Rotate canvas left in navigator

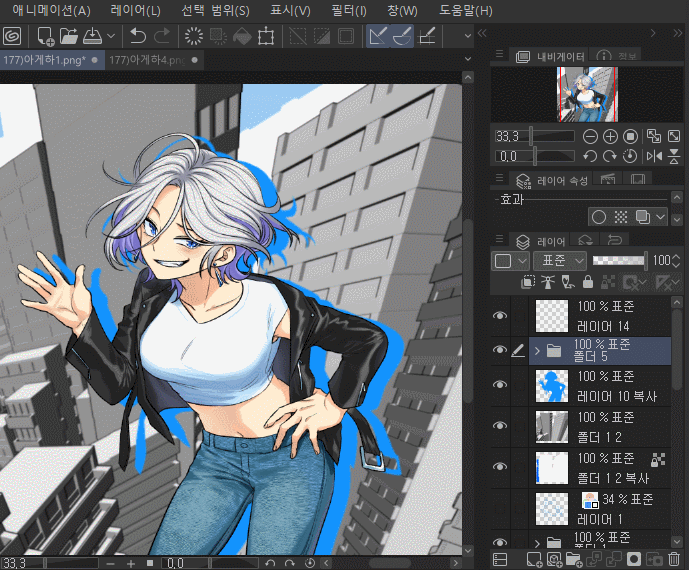(590, 156)
